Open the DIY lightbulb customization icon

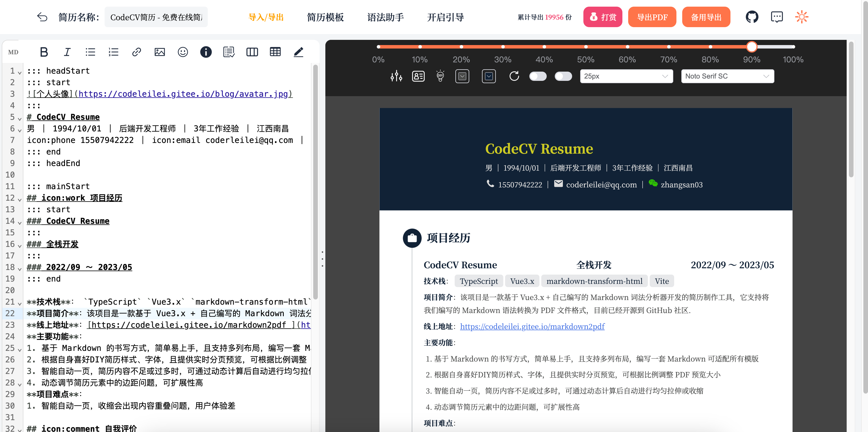[440, 76]
